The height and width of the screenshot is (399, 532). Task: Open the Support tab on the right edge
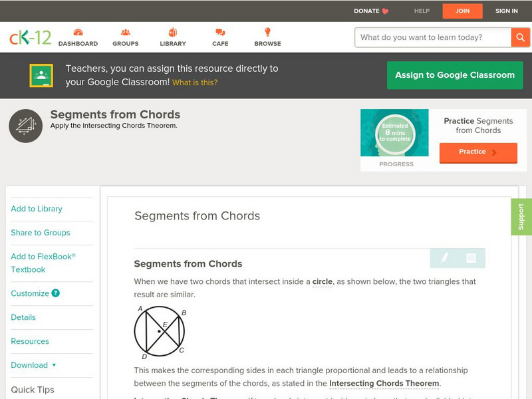pos(523,215)
